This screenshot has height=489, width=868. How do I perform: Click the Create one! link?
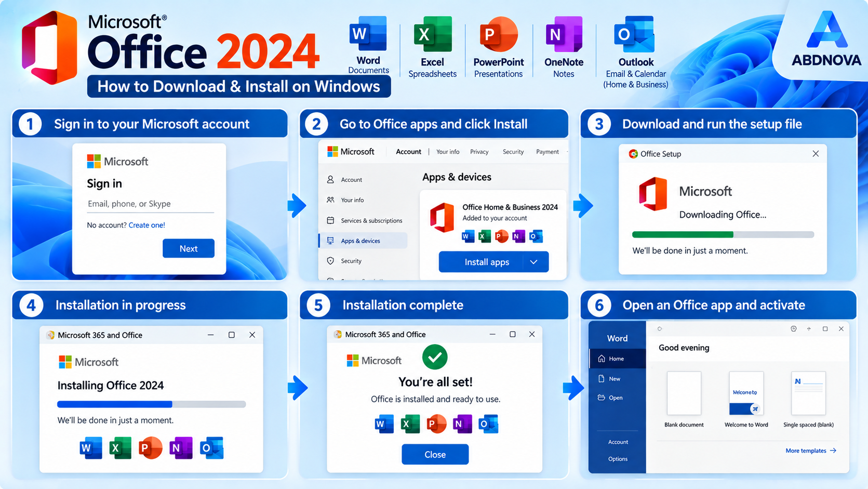click(x=147, y=225)
